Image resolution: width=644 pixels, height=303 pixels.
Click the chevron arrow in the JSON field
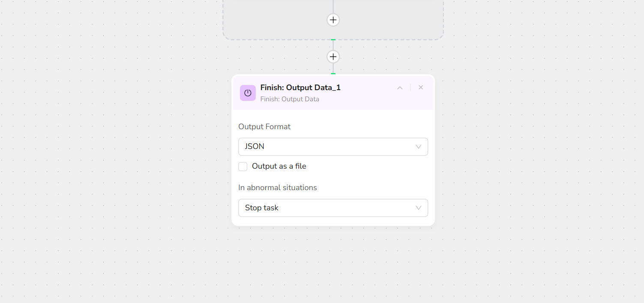[x=419, y=147]
